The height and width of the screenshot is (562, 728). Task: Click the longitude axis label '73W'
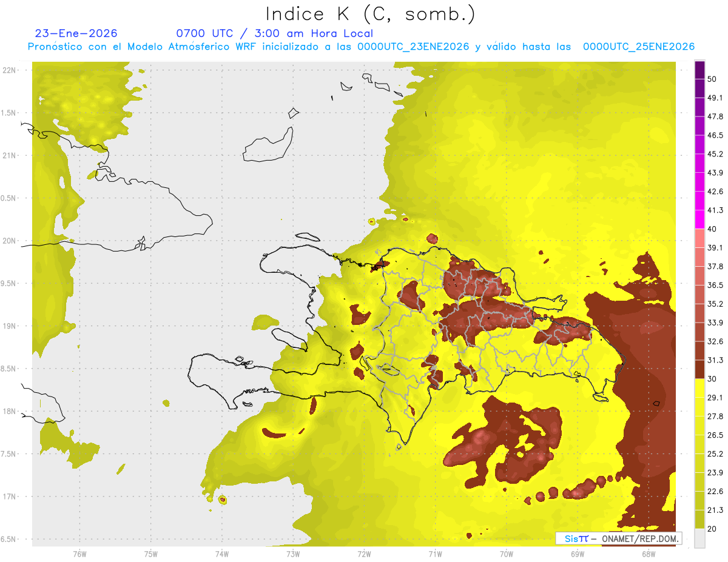(x=293, y=554)
